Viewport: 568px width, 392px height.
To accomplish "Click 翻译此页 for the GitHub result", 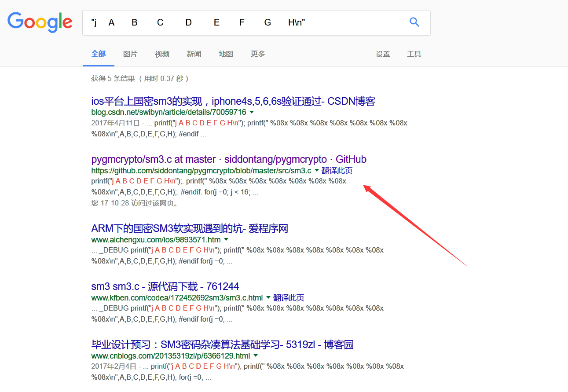I will point(337,171).
